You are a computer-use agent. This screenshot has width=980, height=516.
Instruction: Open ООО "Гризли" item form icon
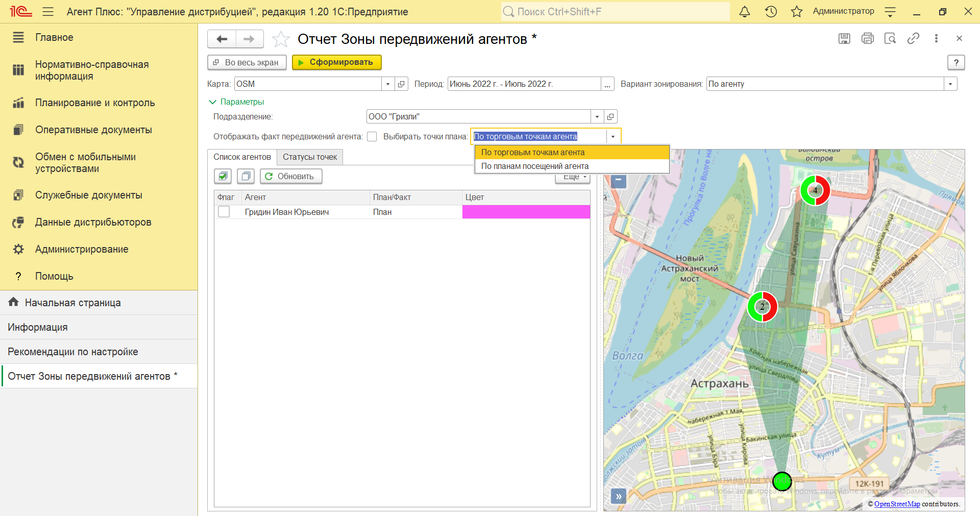tap(610, 117)
